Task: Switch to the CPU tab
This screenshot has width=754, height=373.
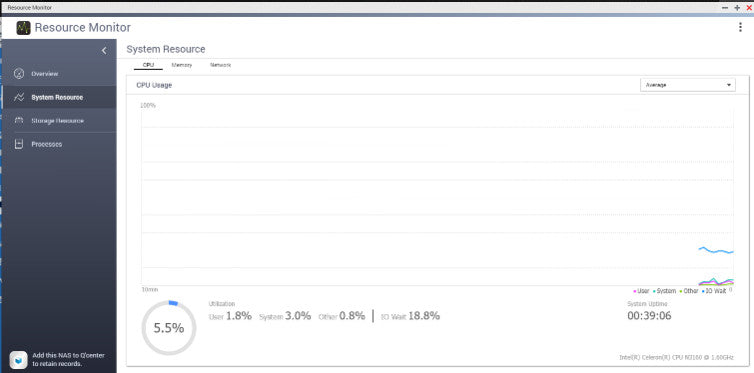Action: pos(149,65)
